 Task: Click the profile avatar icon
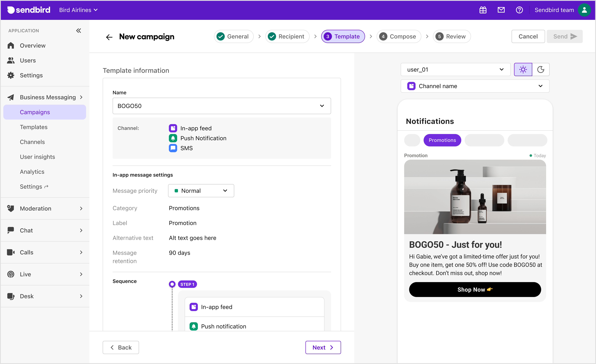click(585, 10)
